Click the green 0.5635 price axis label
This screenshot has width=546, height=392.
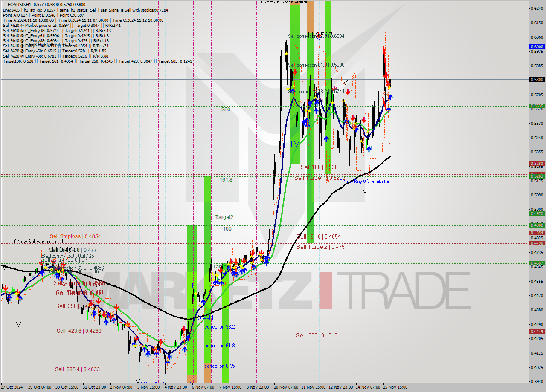pos(537,106)
